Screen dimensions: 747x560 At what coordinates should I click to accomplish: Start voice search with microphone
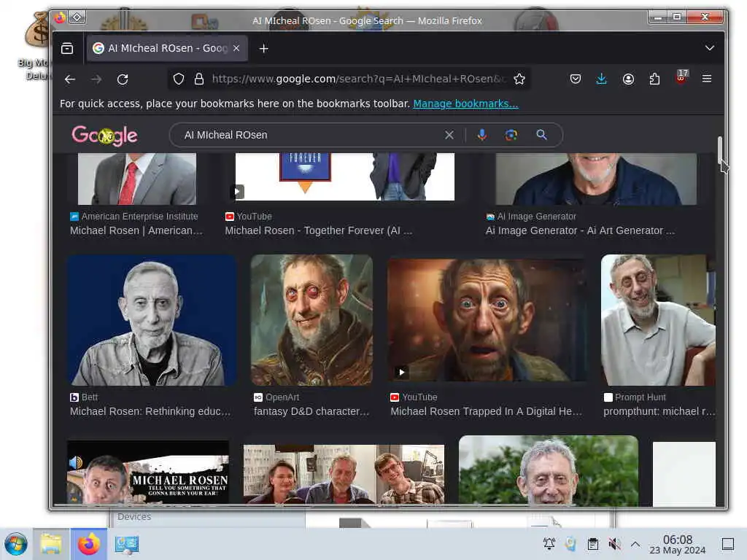click(x=482, y=135)
